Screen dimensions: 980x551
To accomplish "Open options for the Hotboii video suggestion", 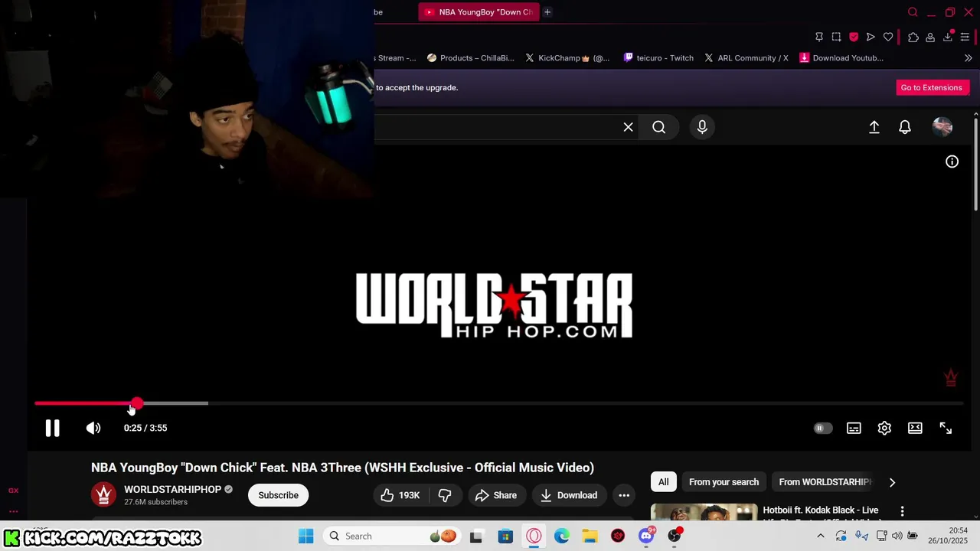I will 902,510.
